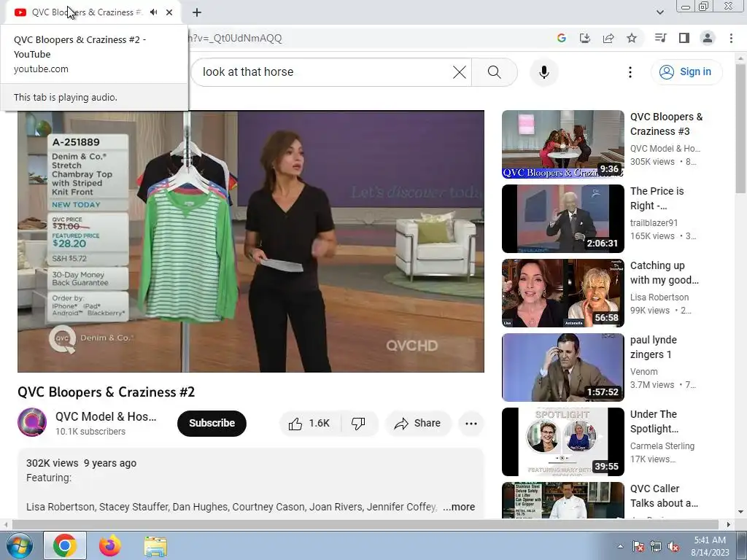747x560 pixels.
Task: Click the Lisa Robertson channel name
Action: [659, 297]
